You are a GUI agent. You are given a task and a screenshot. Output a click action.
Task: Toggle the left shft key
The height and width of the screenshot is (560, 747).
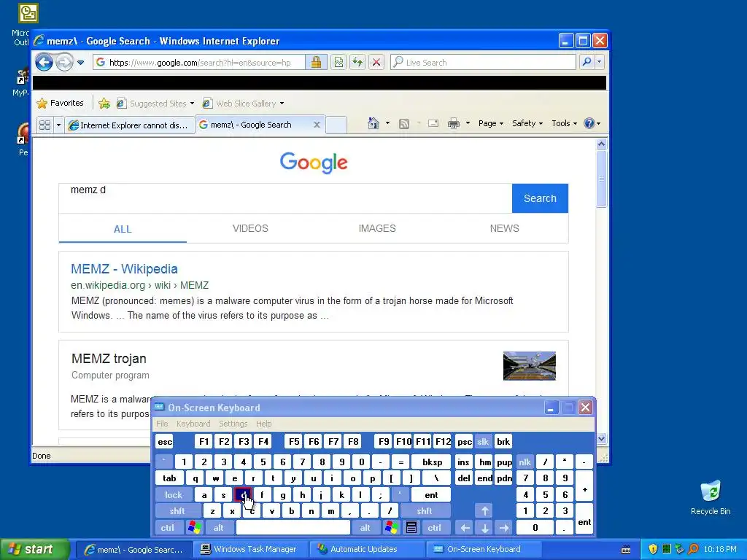coord(177,511)
